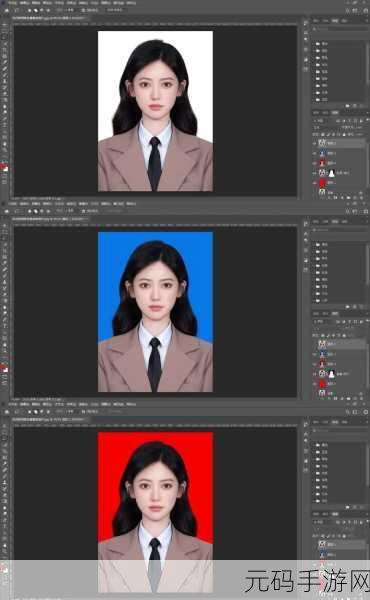Screen dimensions: 370x600
Task: Open the first menu in the white-photo window's menu bar
Action: [x=13, y=3]
